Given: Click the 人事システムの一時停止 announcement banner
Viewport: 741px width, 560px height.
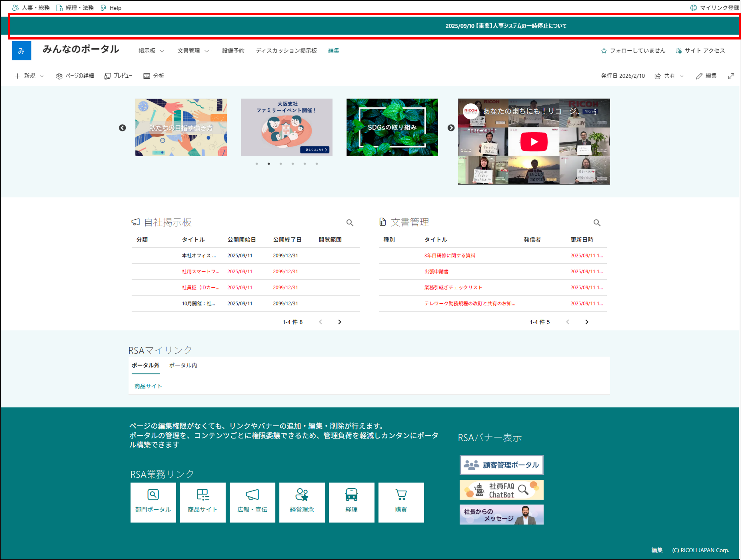Looking at the screenshot, I should pos(506,26).
